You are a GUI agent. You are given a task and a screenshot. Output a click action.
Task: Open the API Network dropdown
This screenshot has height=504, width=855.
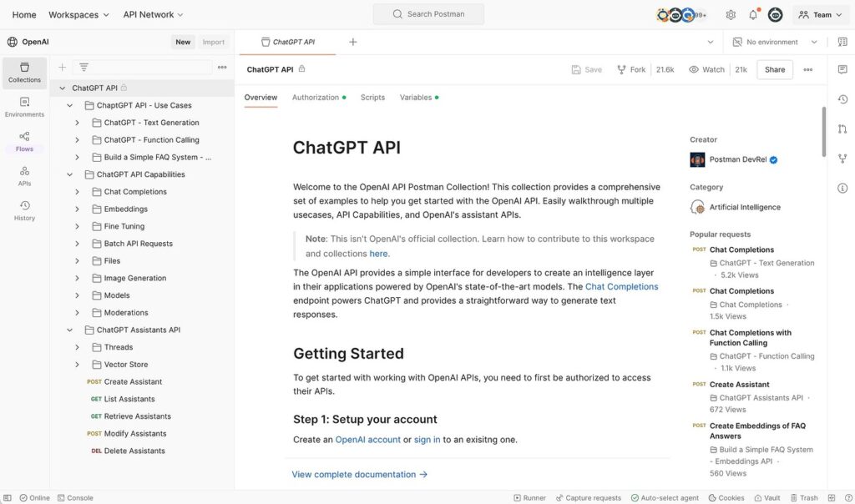point(154,15)
